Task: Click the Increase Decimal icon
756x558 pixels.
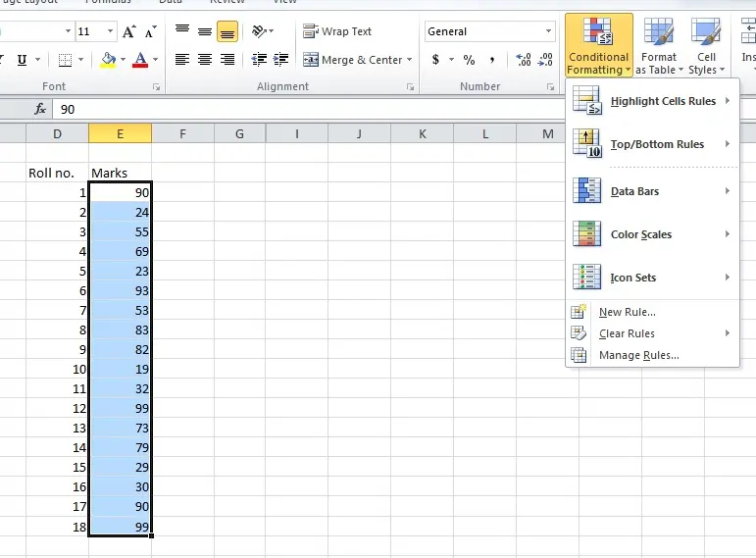Action: [x=524, y=60]
